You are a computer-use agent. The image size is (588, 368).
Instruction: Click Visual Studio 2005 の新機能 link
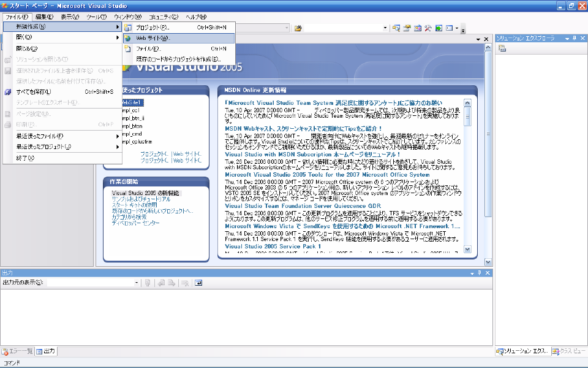(146, 193)
